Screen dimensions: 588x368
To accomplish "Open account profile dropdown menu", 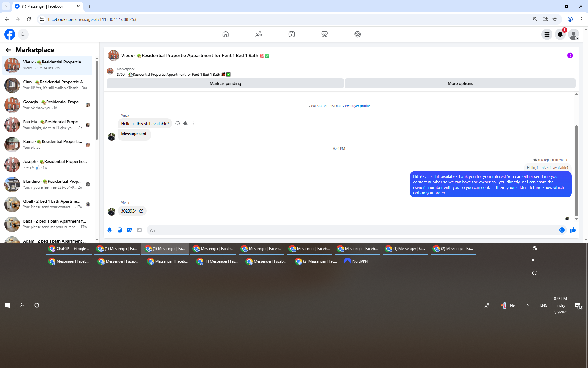I will (x=574, y=34).
